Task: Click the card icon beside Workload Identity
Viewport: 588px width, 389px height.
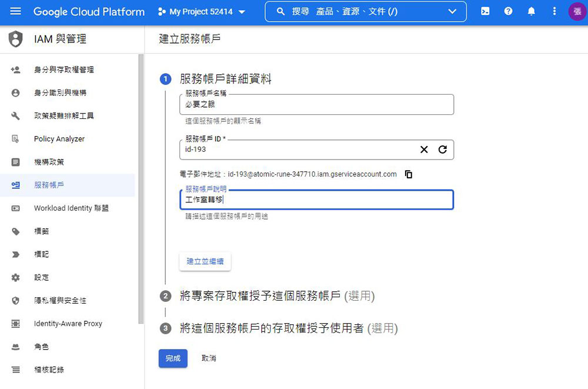Action: (15, 208)
